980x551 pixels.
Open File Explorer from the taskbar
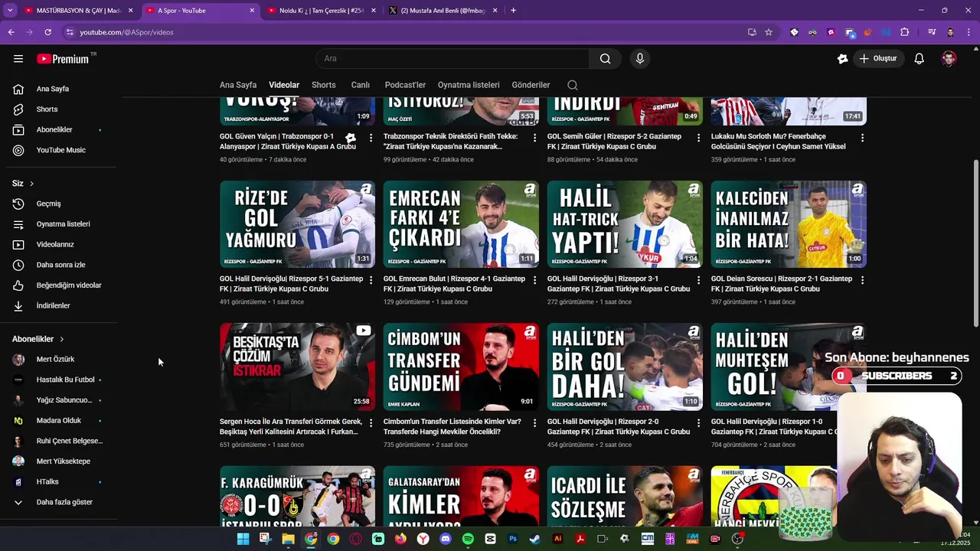pos(288,539)
